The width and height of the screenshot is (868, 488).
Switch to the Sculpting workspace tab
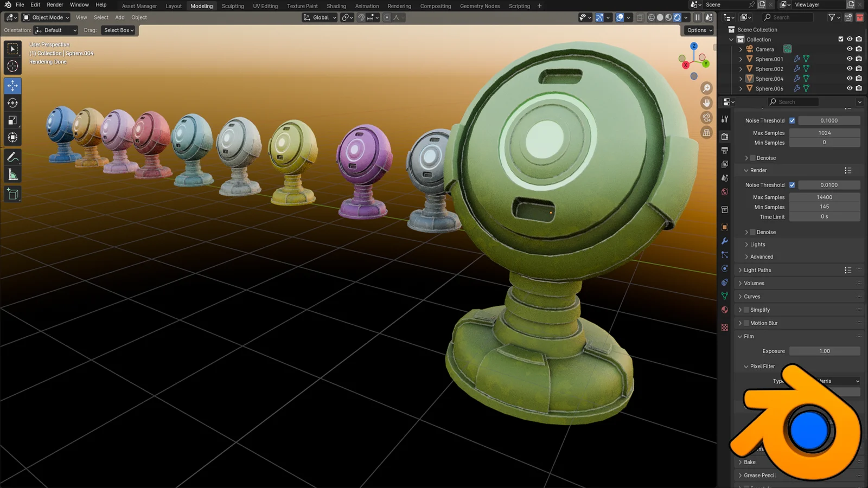(x=233, y=6)
